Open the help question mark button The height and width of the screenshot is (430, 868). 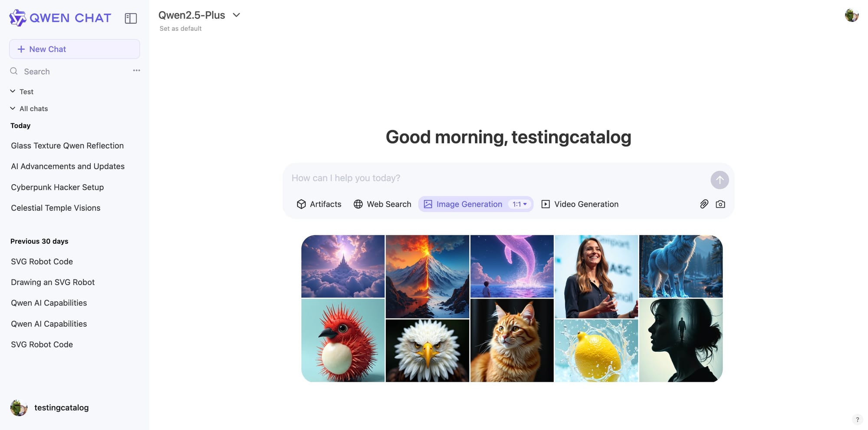pyautogui.click(x=857, y=420)
